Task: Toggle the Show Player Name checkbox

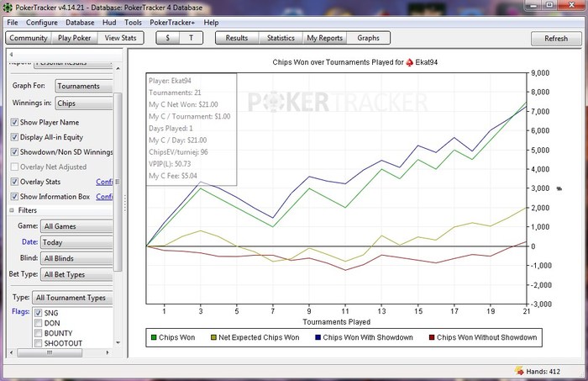Action: pos(14,122)
